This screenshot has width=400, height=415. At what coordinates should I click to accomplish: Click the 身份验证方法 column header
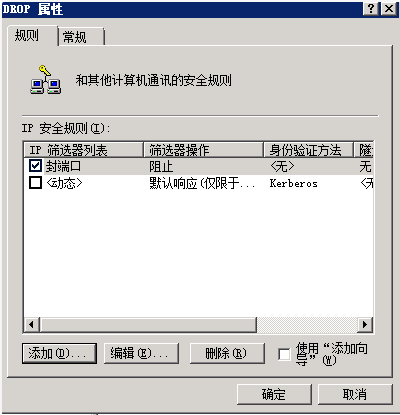coord(308,150)
